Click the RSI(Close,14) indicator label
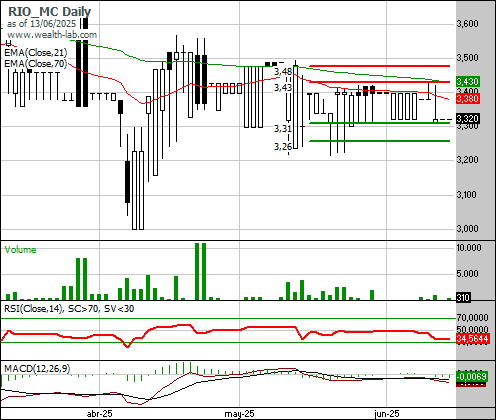 point(34,309)
